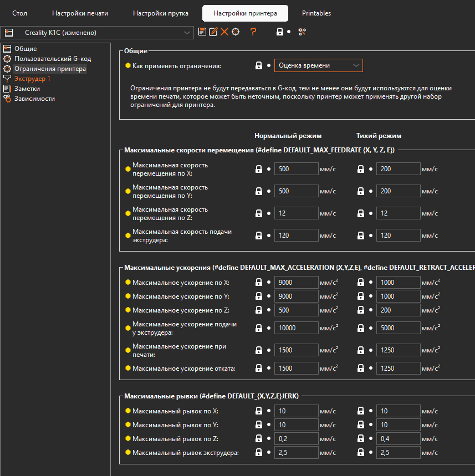Switch to the 'Настройки печати' tab
This screenshot has width=475, height=476.
click(80, 13)
